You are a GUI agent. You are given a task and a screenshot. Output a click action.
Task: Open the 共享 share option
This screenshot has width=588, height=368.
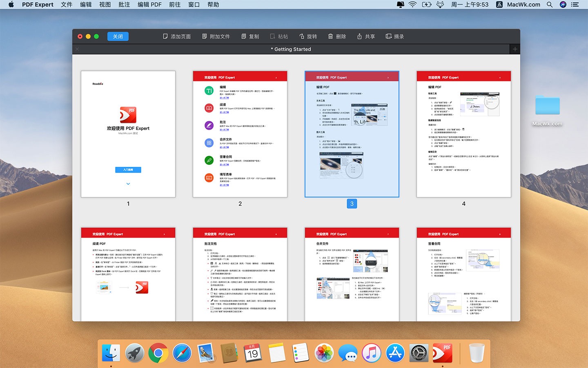pos(366,36)
